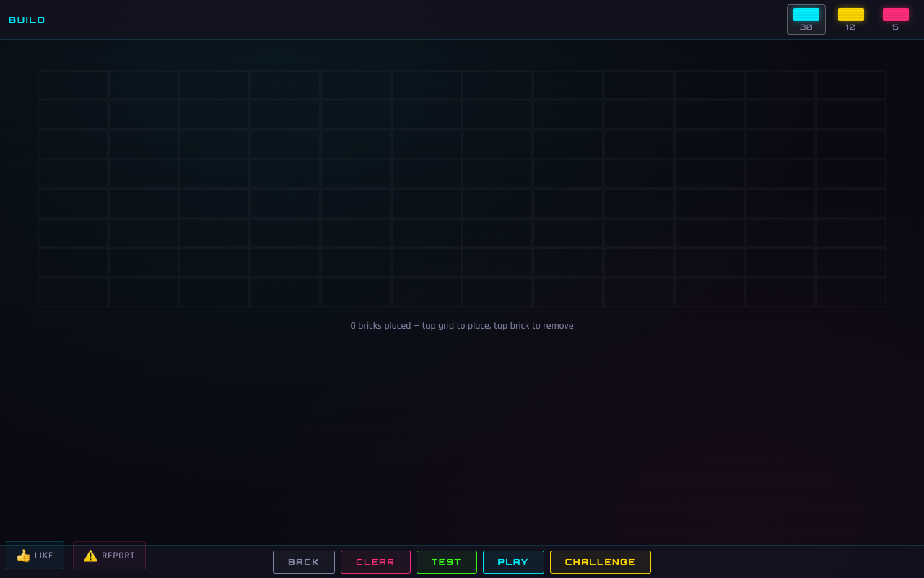The image size is (924, 578).
Task: Tap the fourth row, sixth column cell
Action: [x=427, y=173]
